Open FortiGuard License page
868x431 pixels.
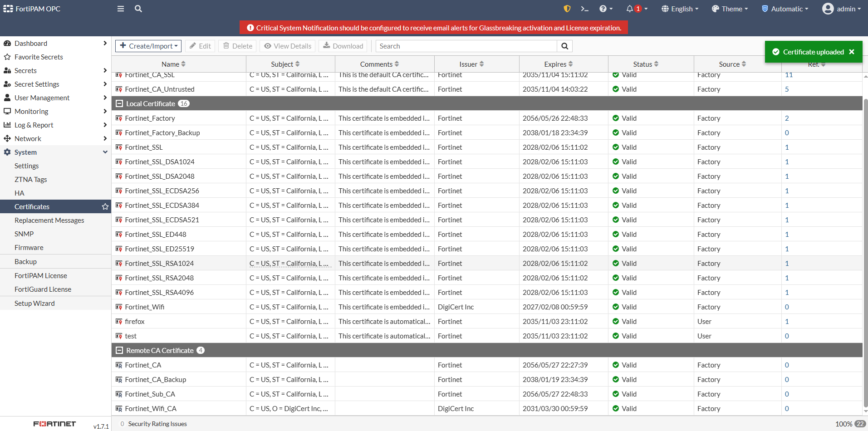[43, 289]
